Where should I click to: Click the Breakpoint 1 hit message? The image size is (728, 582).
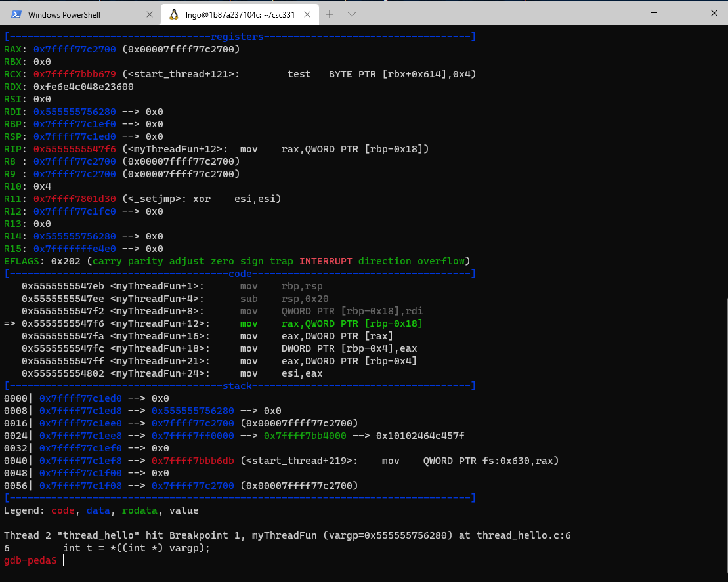coord(288,535)
